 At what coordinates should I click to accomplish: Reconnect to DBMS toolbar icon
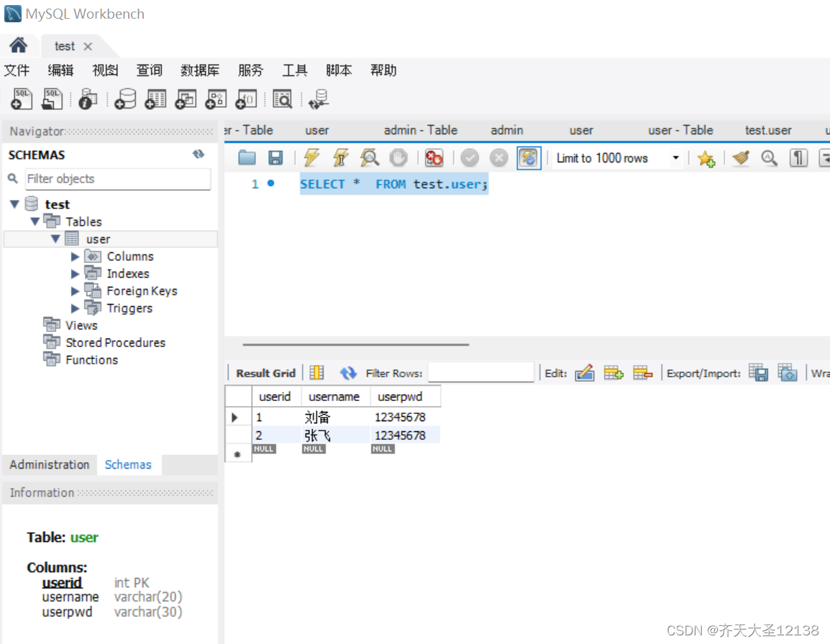click(319, 99)
